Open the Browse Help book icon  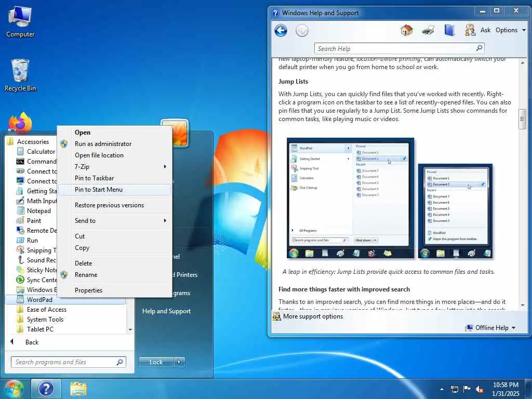449,30
